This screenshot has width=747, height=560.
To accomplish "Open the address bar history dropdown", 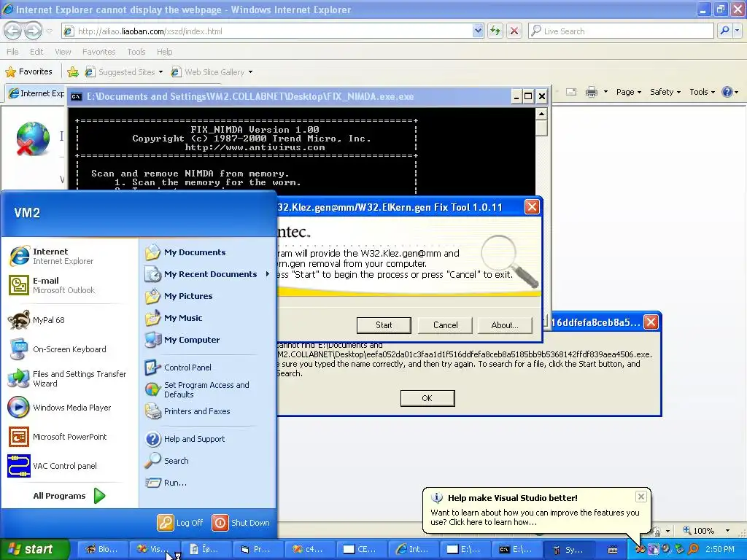I will tap(478, 31).
